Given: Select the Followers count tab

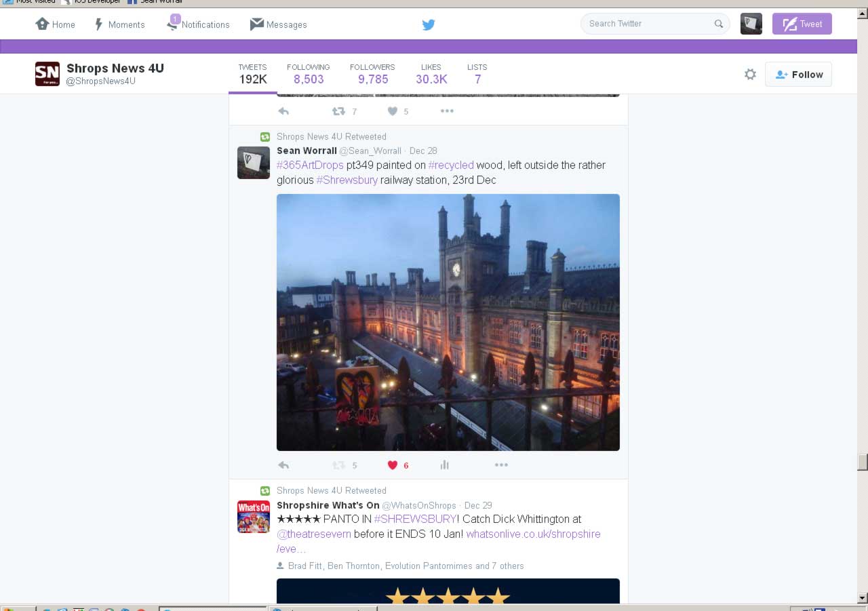Looking at the screenshot, I should 372,74.
